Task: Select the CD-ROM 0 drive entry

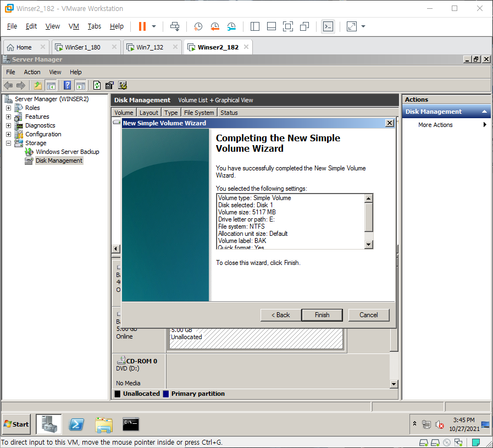Action: (139, 372)
